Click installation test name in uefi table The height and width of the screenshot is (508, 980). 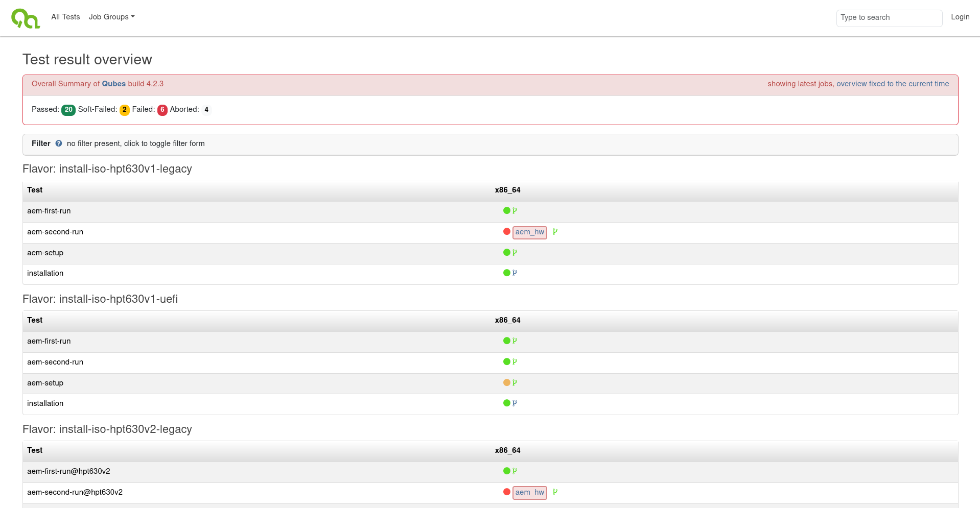[x=45, y=403]
